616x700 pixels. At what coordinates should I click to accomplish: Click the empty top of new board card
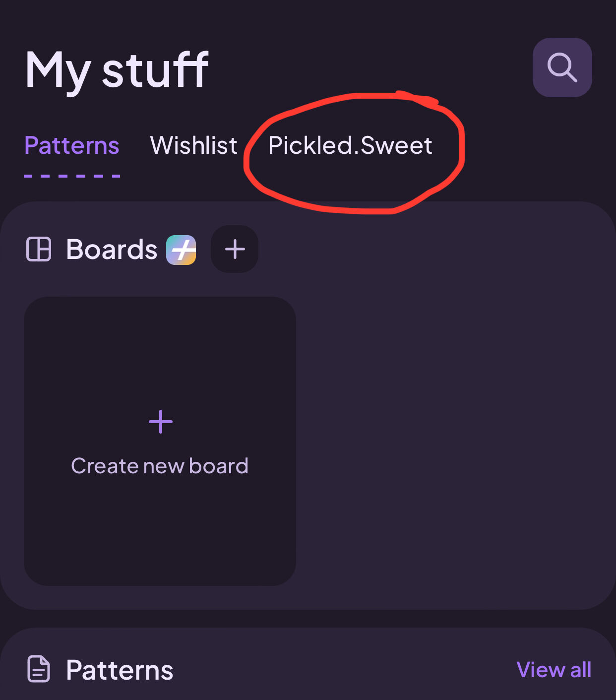point(160,342)
